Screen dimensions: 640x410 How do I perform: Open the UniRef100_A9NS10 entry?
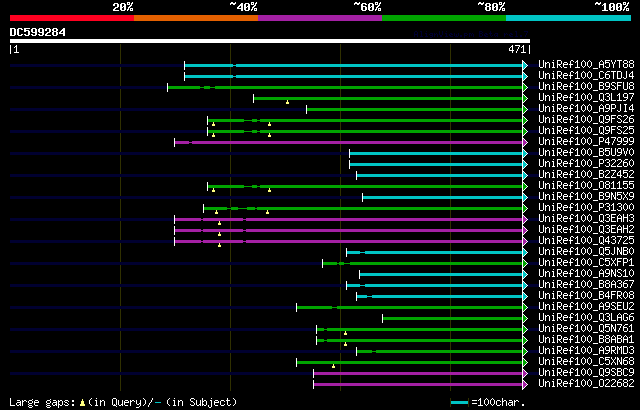click(x=586, y=274)
